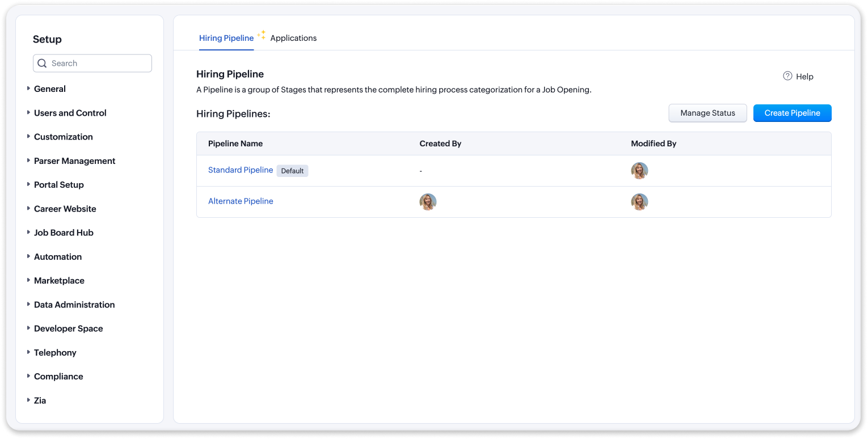Select the Hiring Pipeline tab
The image size is (868, 439).
coord(226,38)
